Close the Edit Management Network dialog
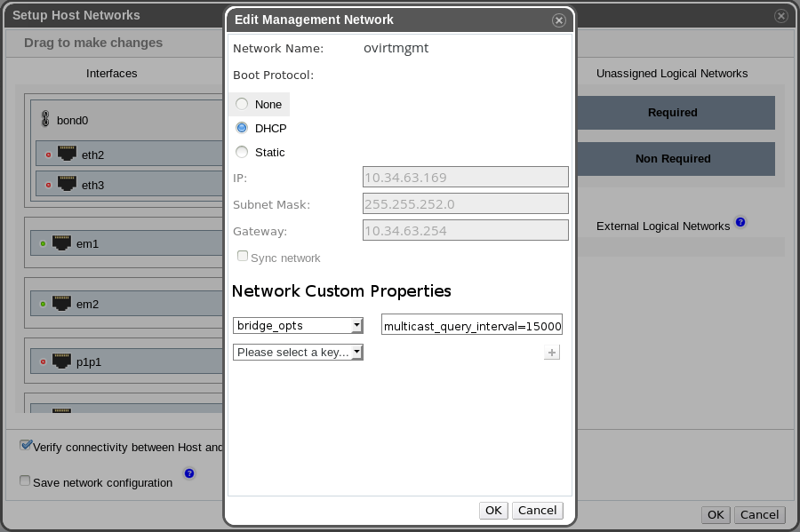 (x=558, y=20)
